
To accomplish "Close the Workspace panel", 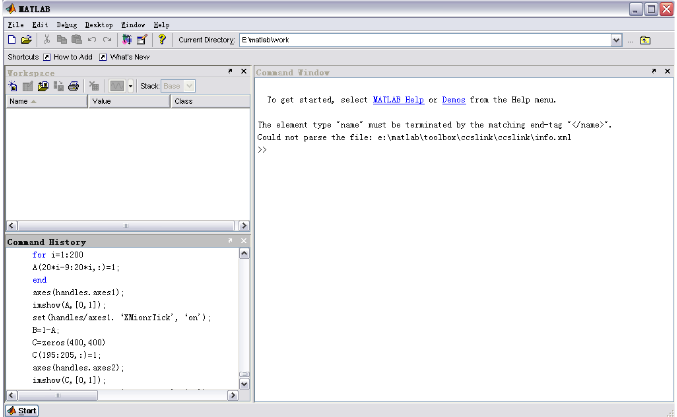I will (x=244, y=71).
